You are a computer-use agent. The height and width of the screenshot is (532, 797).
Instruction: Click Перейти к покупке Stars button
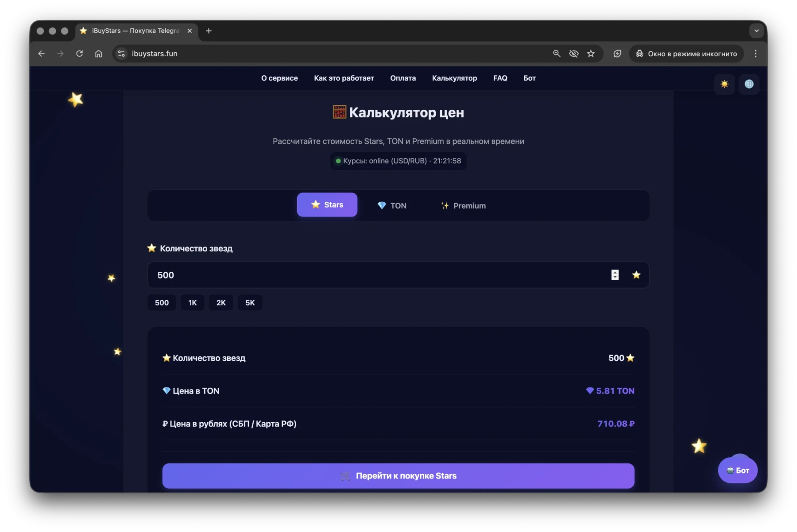[398, 476]
